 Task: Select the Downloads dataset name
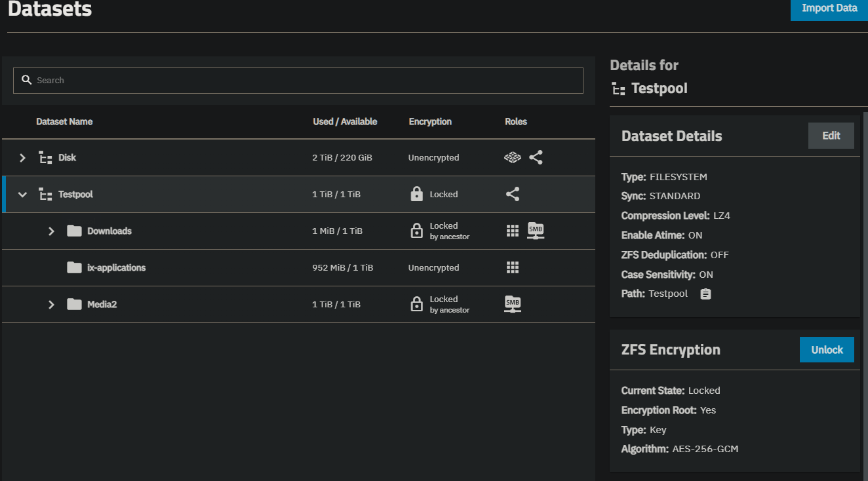click(109, 231)
